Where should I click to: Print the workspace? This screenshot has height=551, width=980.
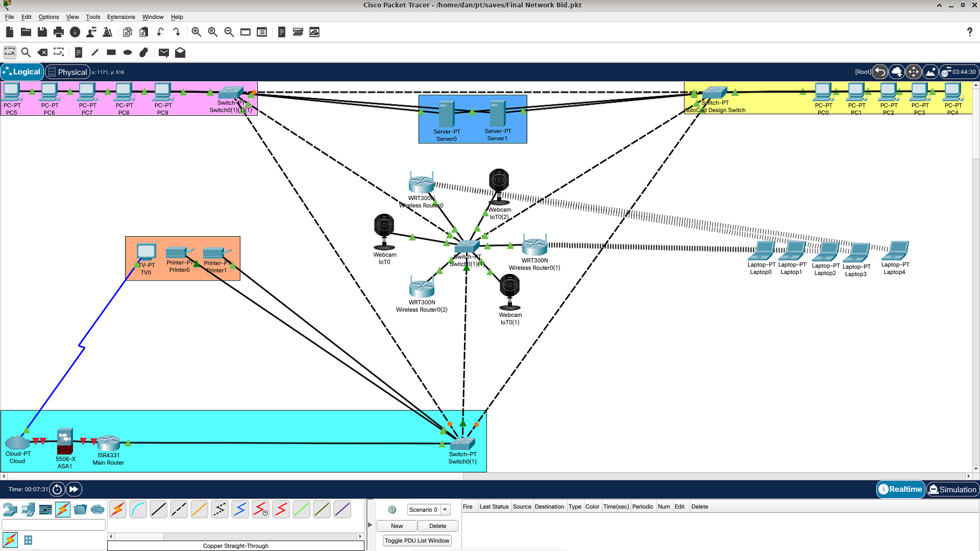point(59,32)
